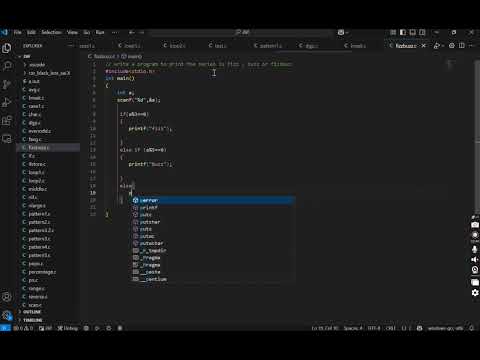Change indentation via Spaces: 4 in status bar

[353, 328]
